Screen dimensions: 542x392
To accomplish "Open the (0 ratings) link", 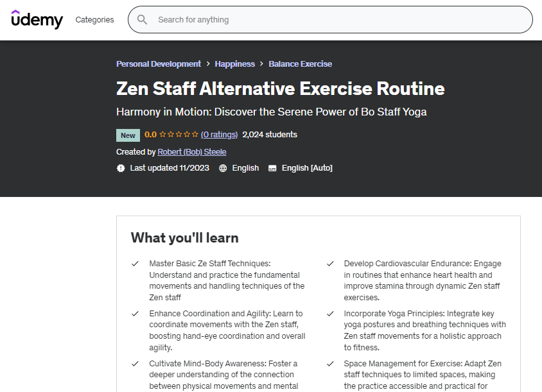I will point(219,135).
